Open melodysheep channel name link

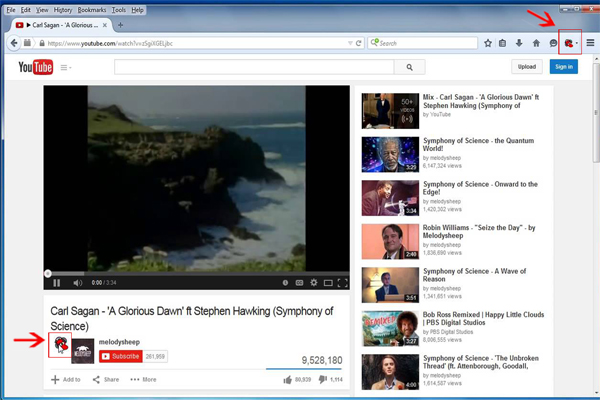click(x=119, y=342)
